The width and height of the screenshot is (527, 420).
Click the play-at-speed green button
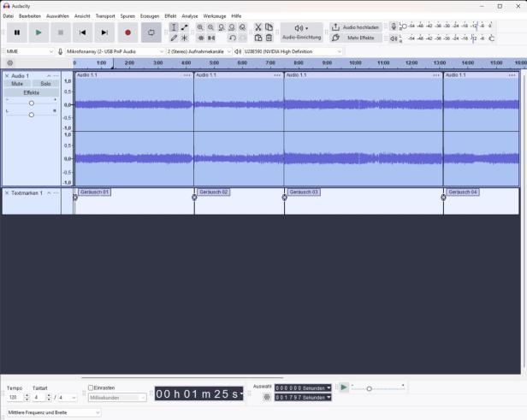pos(344,387)
